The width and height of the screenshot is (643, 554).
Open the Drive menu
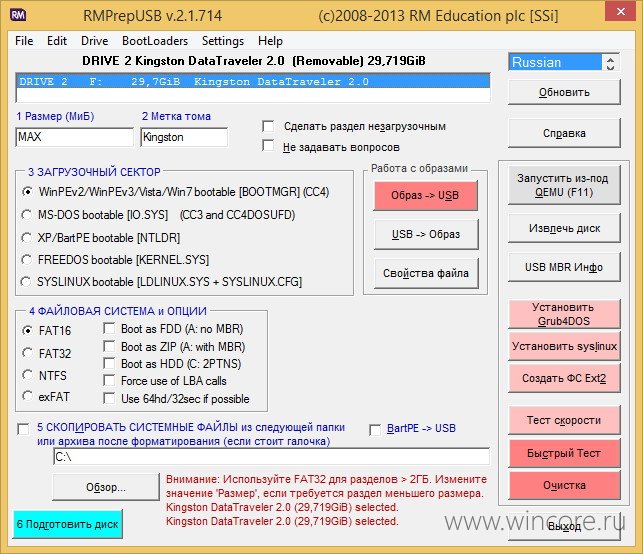click(x=95, y=41)
